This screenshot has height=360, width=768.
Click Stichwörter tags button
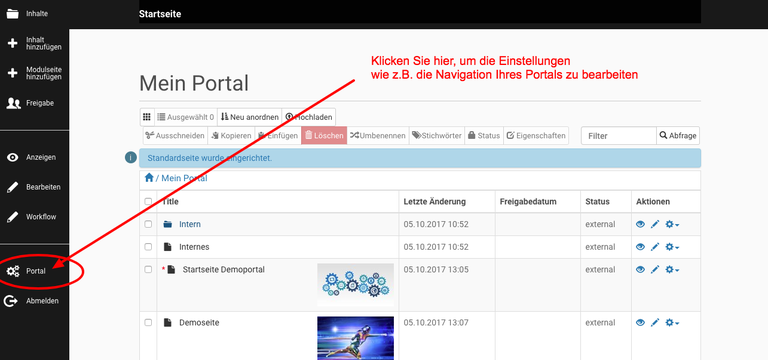coord(436,136)
